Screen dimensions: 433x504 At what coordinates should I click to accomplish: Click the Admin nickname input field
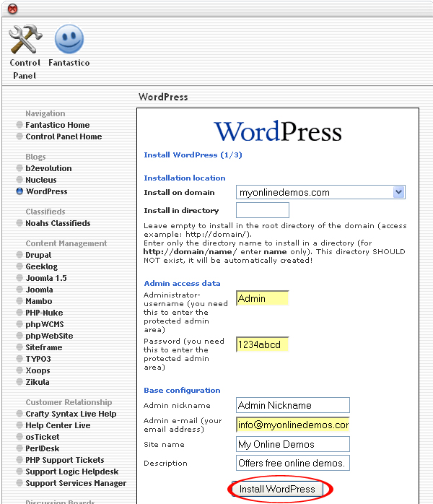(292, 405)
